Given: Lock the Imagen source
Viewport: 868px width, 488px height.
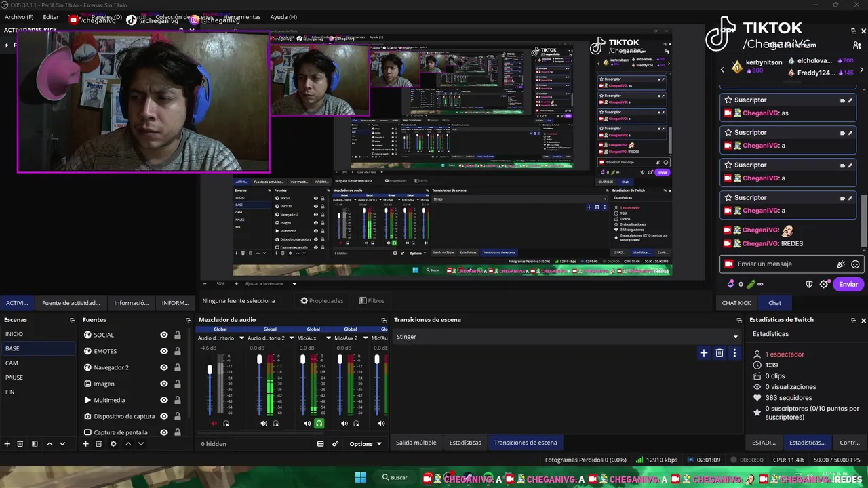Looking at the screenshot, I should click(178, 384).
